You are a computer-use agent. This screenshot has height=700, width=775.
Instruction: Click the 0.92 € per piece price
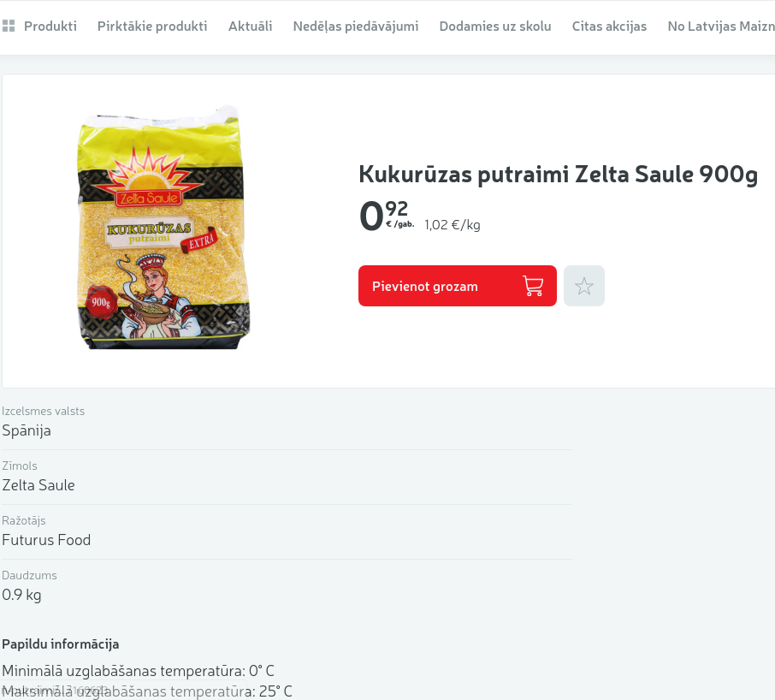[x=387, y=216]
